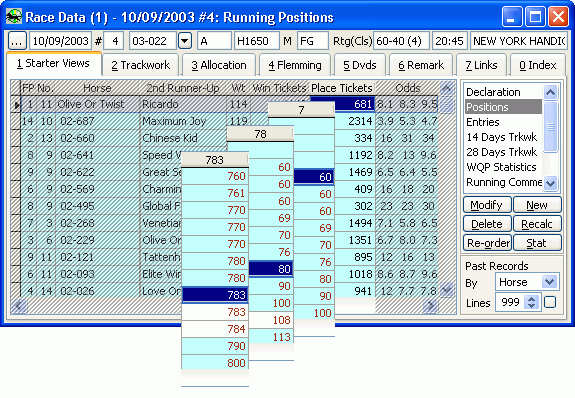
Task: Click the 2314 place tickets cell
Action: point(355,121)
